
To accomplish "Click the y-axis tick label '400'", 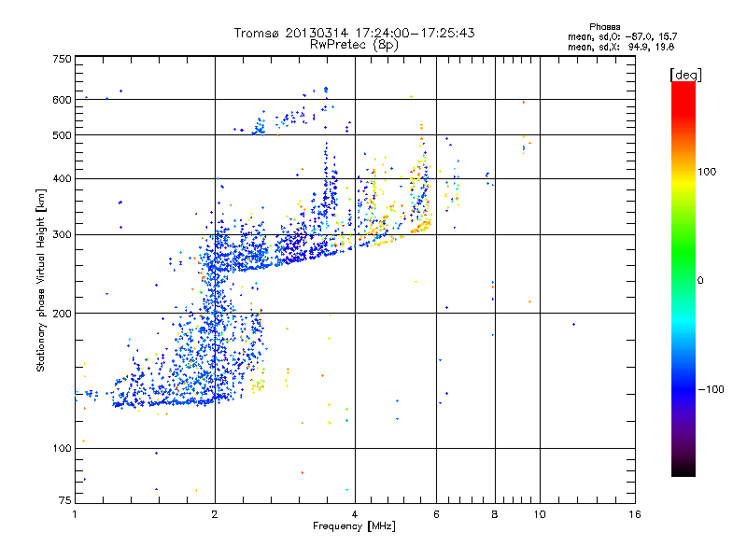I will tap(62, 179).
